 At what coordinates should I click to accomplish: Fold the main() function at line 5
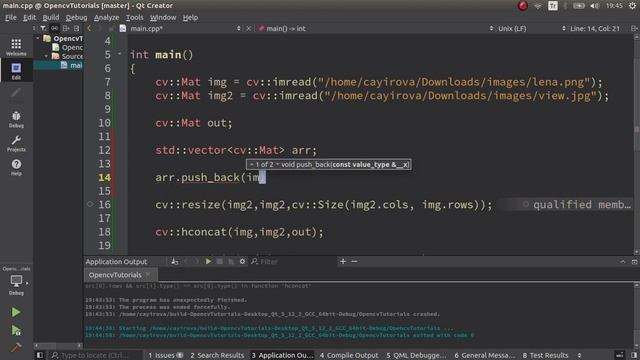click(x=120, y=53)
